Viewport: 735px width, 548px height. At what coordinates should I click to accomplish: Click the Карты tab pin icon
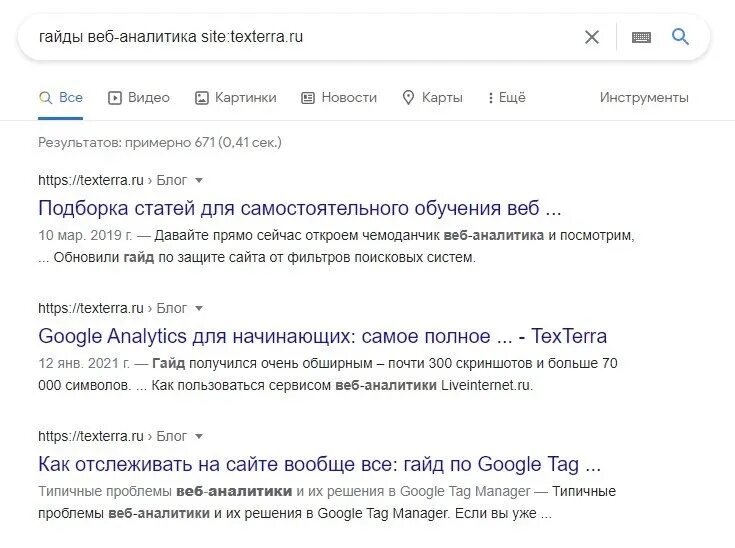click(408, 98)
